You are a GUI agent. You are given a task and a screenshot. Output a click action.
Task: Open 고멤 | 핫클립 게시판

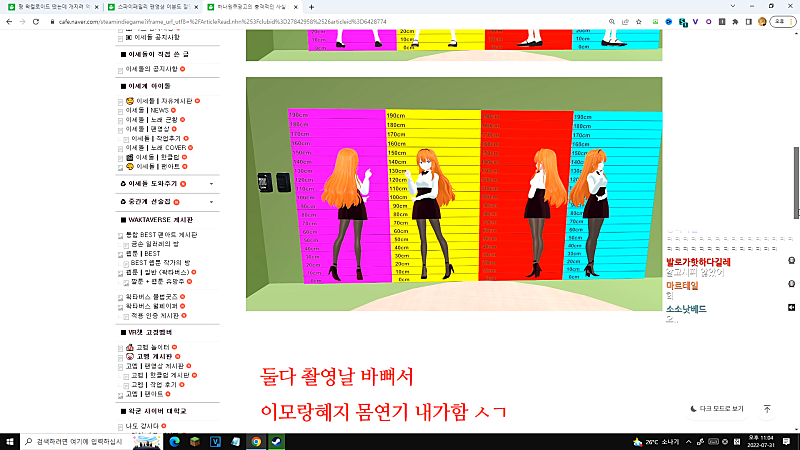pyautogui.click(x=160, y=375)
